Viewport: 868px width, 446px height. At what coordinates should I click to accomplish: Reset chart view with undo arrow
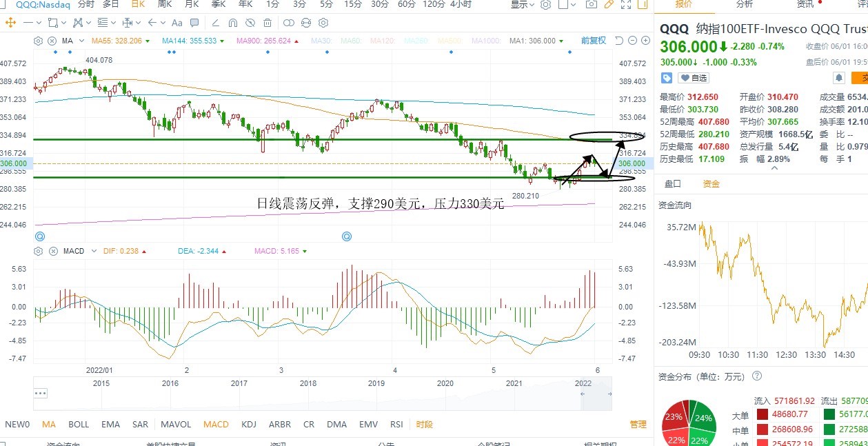[x=619, y=41]
